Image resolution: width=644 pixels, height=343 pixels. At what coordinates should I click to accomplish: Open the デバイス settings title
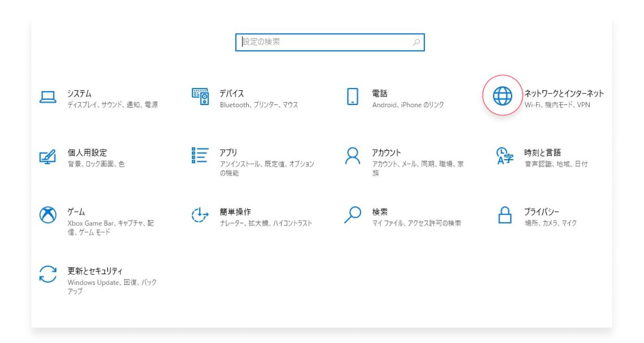click(x=232, y=93)
